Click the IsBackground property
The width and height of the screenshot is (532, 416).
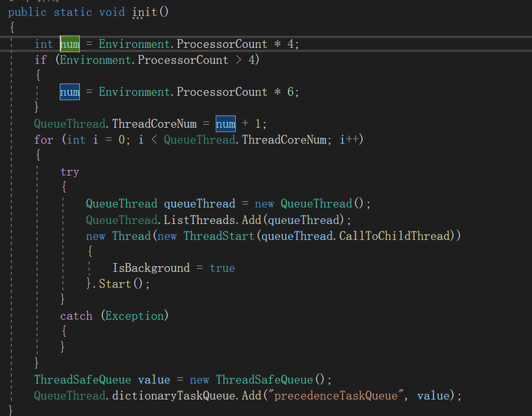coord(151,267)
